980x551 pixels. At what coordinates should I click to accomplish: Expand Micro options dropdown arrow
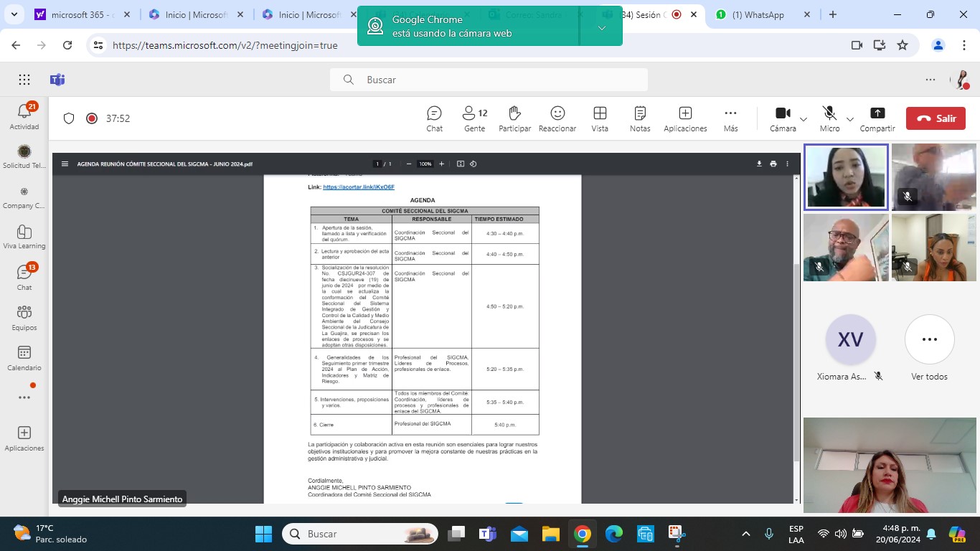pos(850,119)
